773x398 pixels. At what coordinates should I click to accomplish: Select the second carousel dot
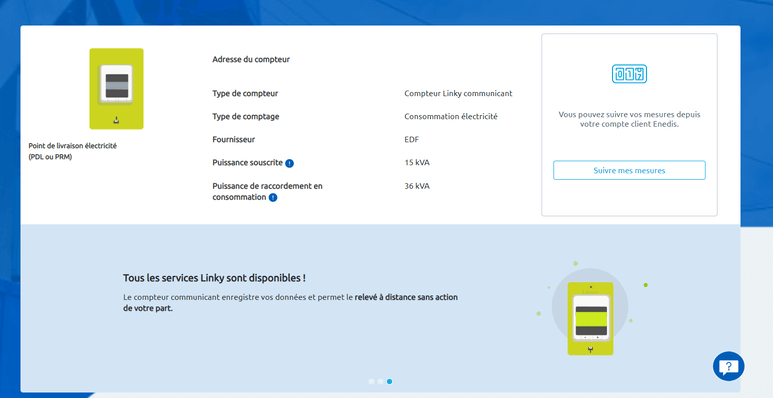(380, 381)
